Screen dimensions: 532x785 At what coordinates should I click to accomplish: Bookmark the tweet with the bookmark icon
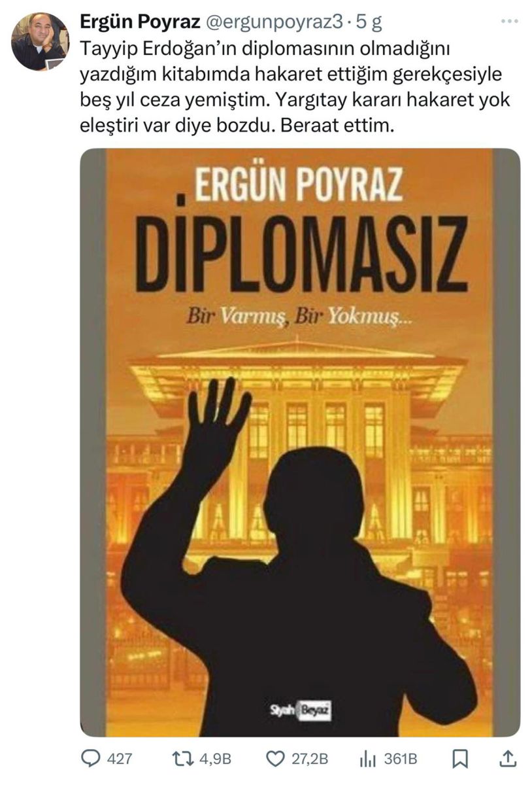click(461, 759)
